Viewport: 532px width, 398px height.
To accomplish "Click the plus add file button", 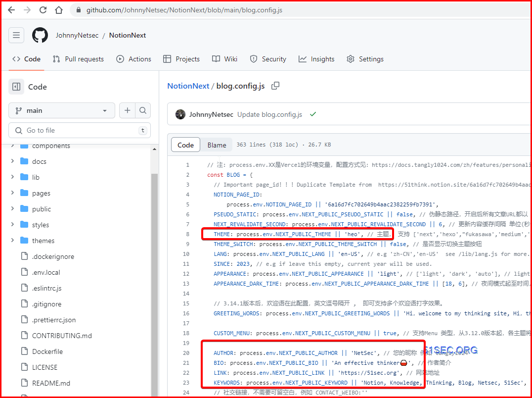I will click(127, 110).
